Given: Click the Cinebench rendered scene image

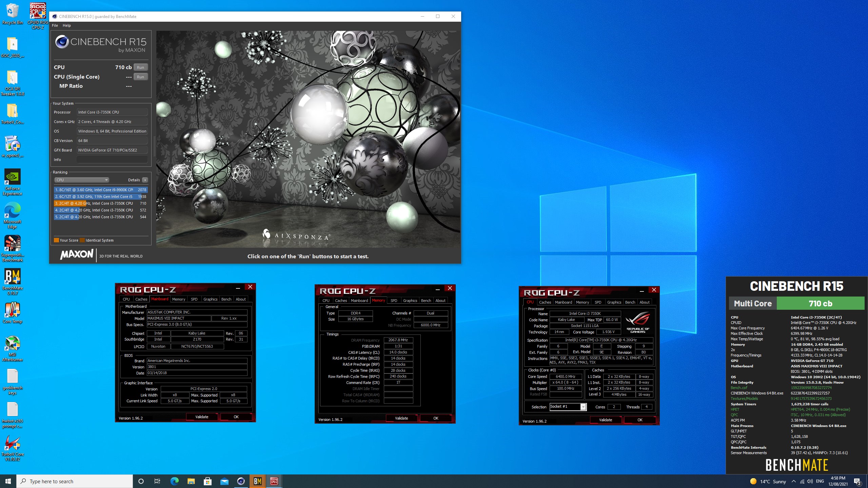Looking at the screenshot, I should pos(308,139).
